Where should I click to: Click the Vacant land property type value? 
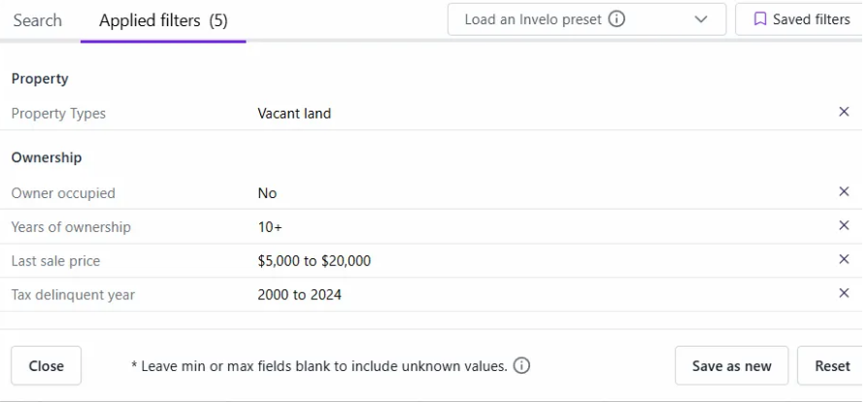coord(294,114)
